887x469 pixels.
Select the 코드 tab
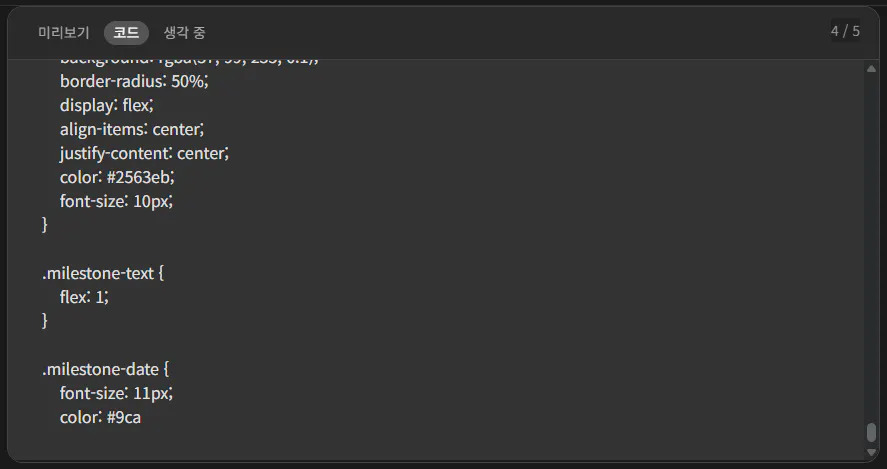coord(126,33)
